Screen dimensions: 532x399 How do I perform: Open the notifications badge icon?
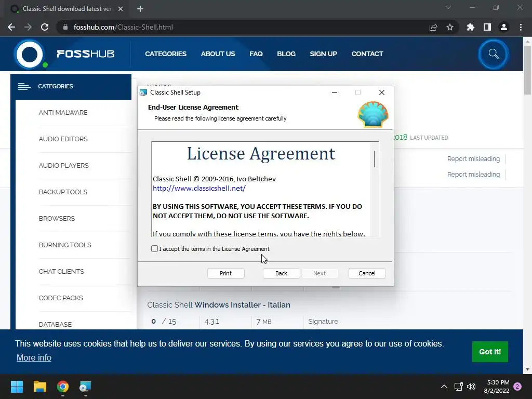pos(517,387)
